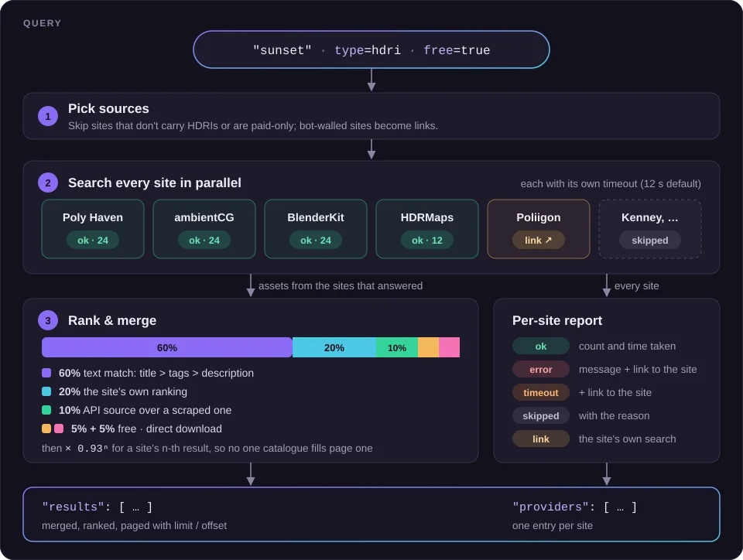Click the "every site" arrow label

coord(636,286)
